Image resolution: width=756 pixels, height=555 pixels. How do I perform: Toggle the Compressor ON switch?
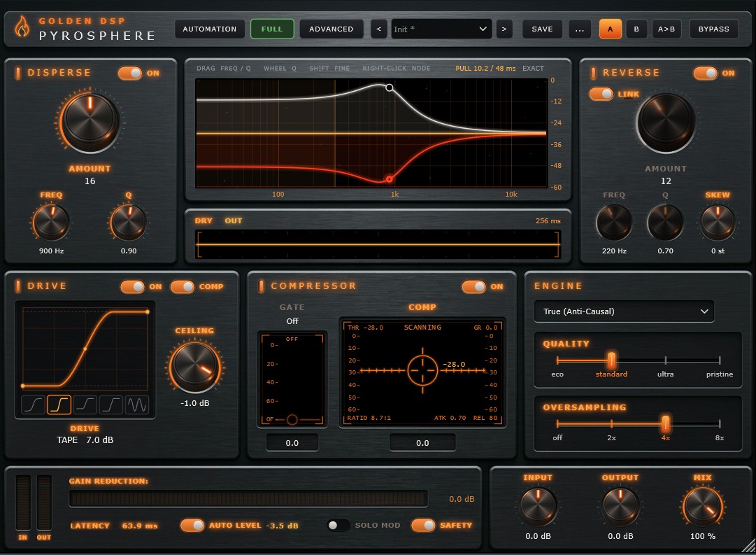coord(474,287)
